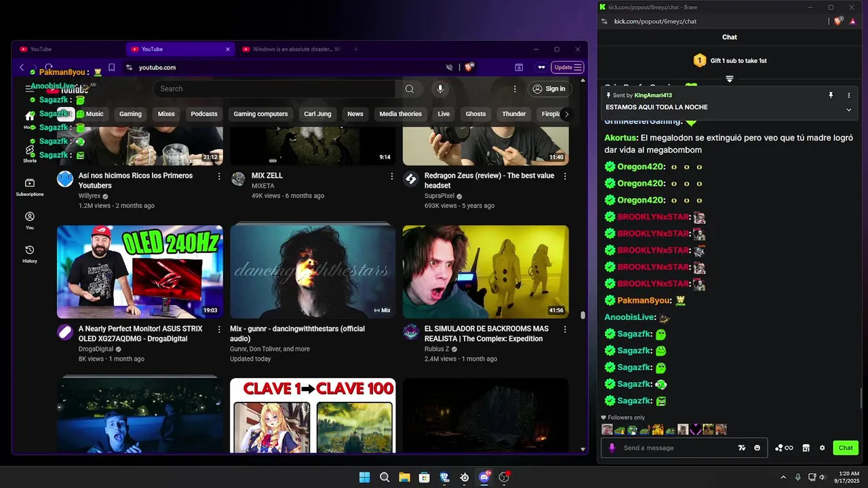The height and width of the screenshot is (488, 868).
Task: Open the OLED 240Hz monitor video thumbnail
Action: click(x=140, y=272)
